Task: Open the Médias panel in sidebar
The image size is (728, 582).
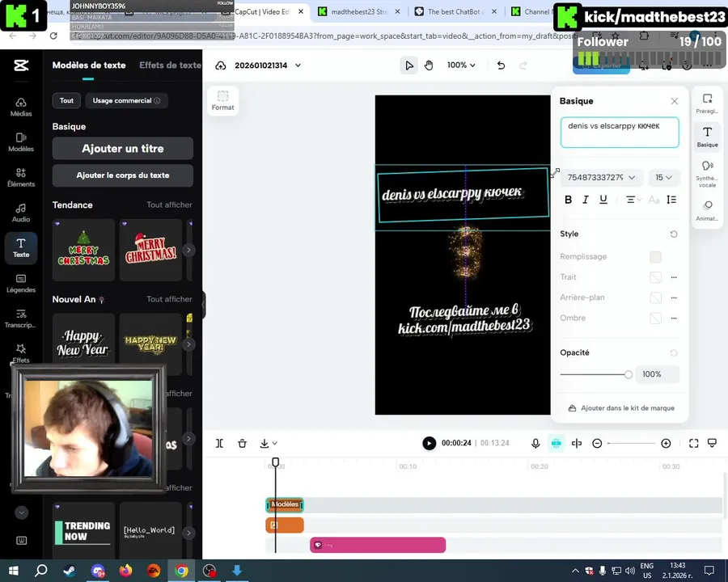Action: click(x=21, y=108)
